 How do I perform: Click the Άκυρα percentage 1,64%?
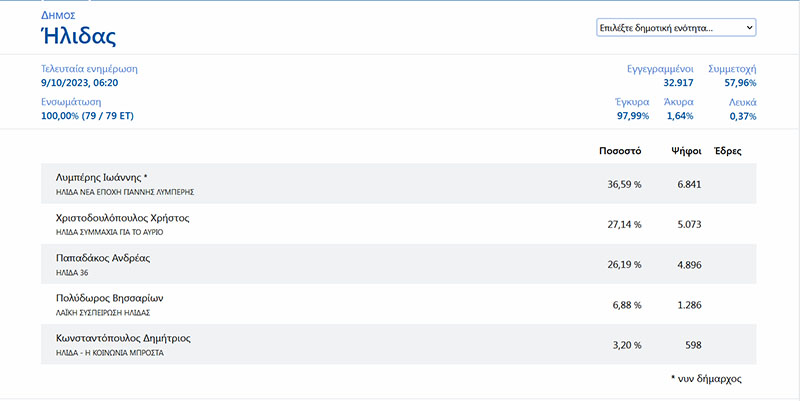click(x=679, y=116)
